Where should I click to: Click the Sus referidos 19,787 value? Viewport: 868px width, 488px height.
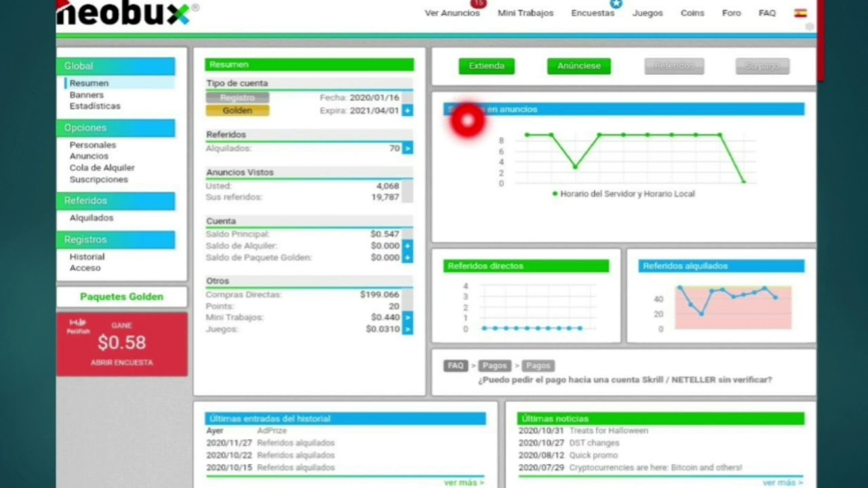click(x=385, y=197)
